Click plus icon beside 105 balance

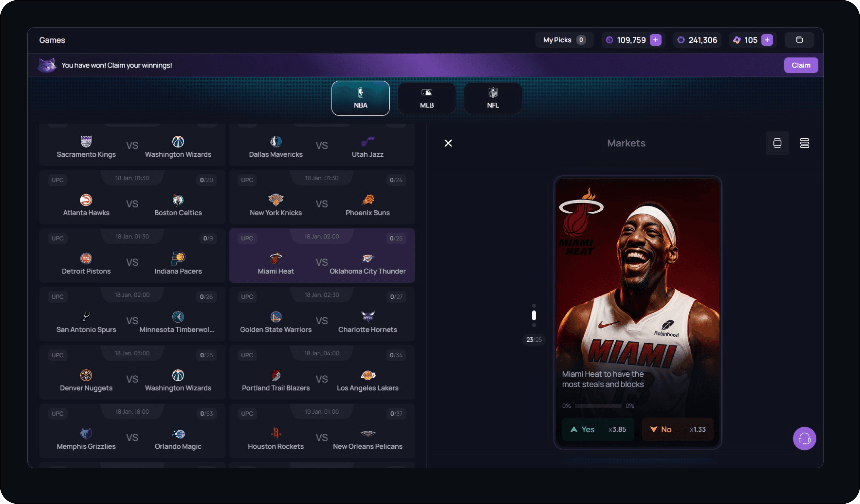767,40
